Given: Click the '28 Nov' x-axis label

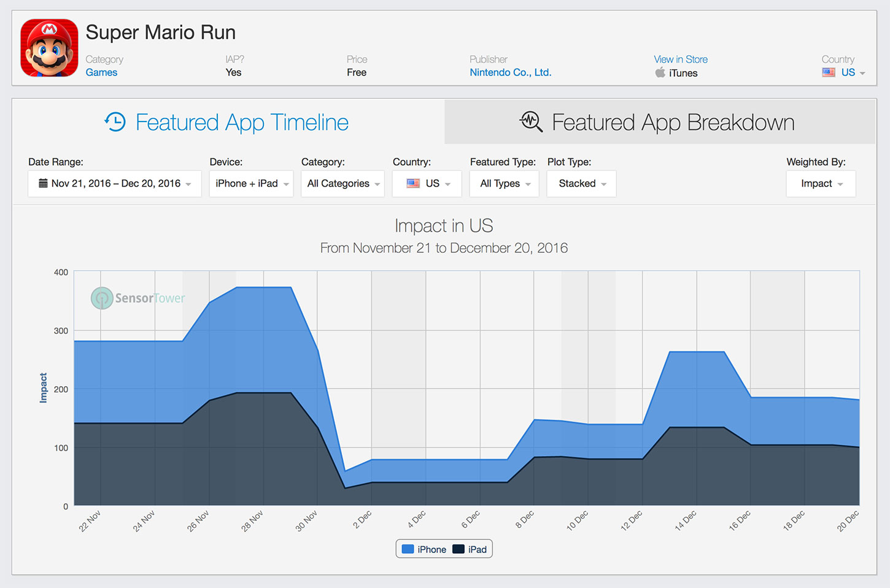Looking at the screenshot, I should click(x=252, y=520).
